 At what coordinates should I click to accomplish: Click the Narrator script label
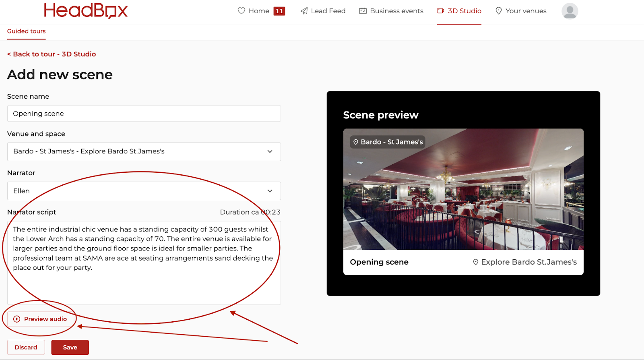point(31,212)
